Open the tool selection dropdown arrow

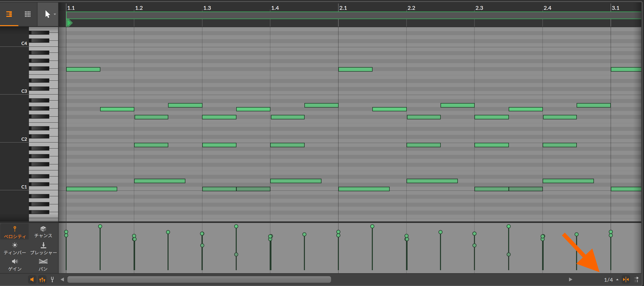point(55,14)
